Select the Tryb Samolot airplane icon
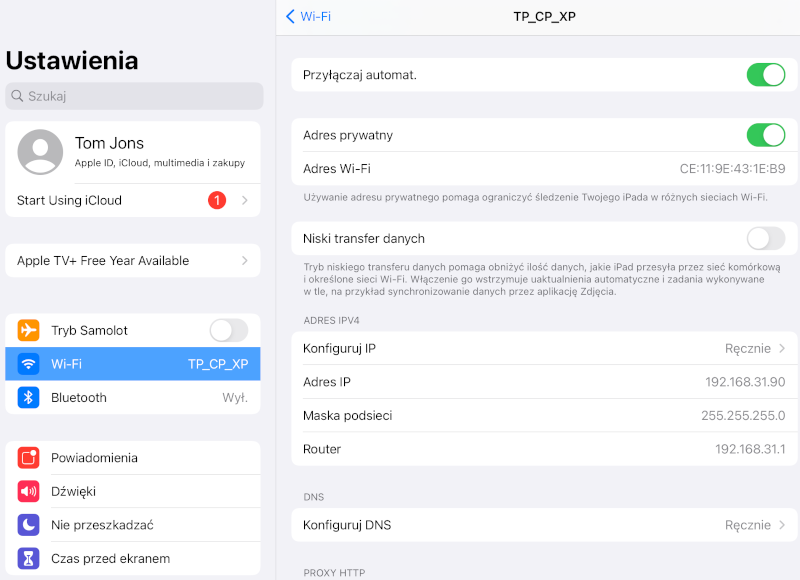 pyautogui.click(x=28, y=330)
